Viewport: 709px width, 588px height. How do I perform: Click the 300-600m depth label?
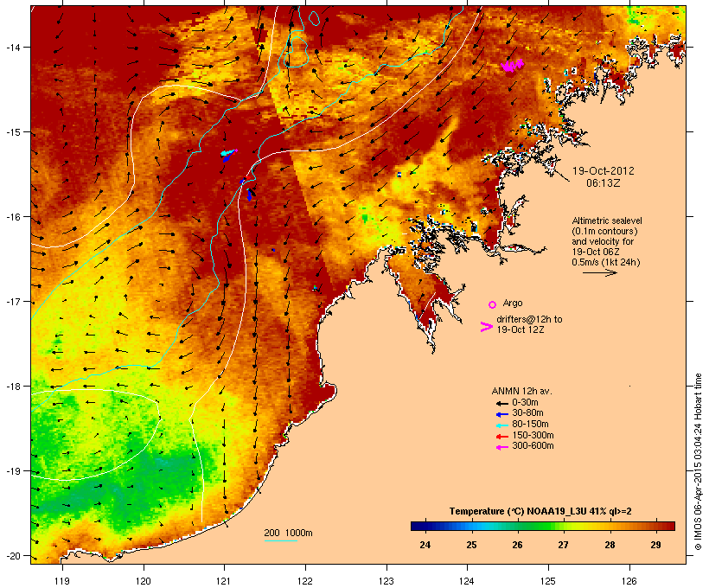click(533, 446)
